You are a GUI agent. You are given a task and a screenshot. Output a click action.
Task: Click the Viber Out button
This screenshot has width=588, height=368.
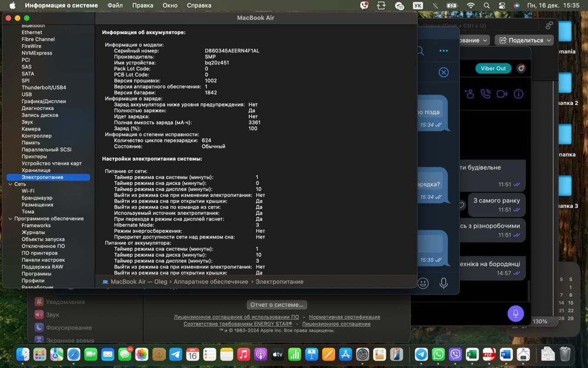[493, 68]
